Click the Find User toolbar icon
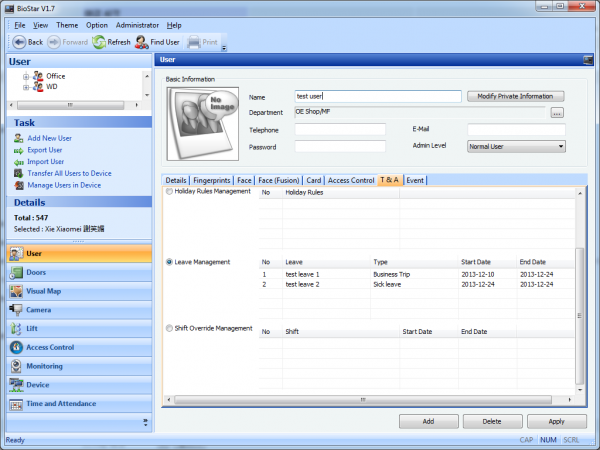This screenshot has width=600, height=450. (142, 42)
